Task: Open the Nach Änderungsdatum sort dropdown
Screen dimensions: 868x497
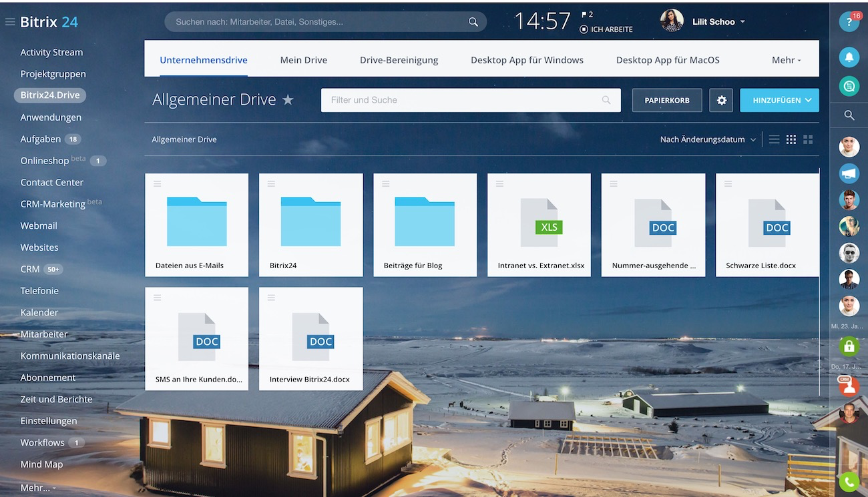Action: 708,139
